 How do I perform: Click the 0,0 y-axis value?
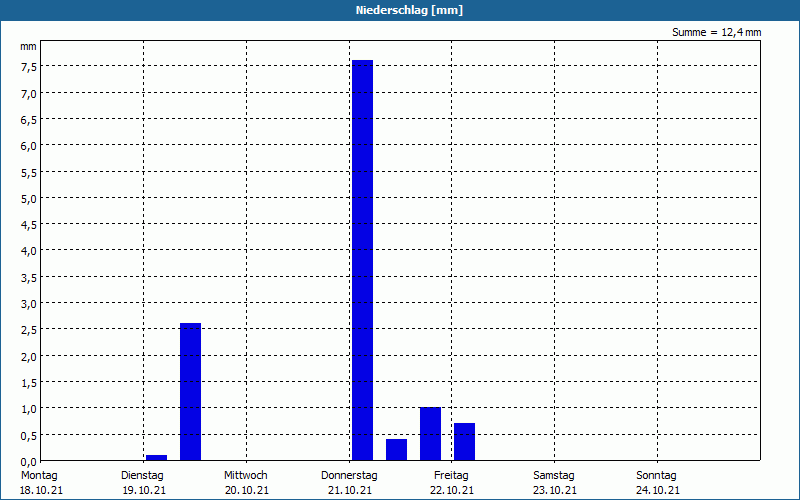29,462
